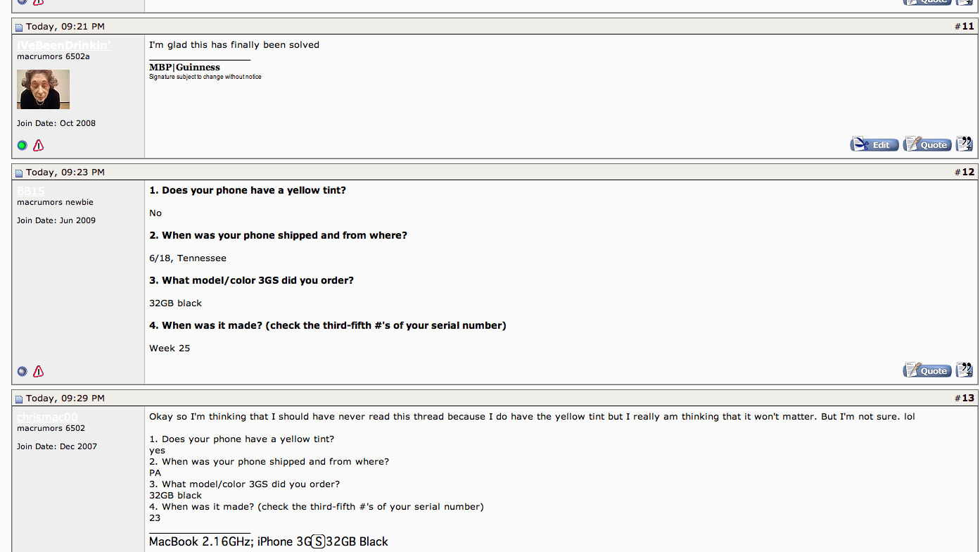Open chrismac00 username profile menu
This screenshot has height=552, width=980.
(x=47, y=417)
